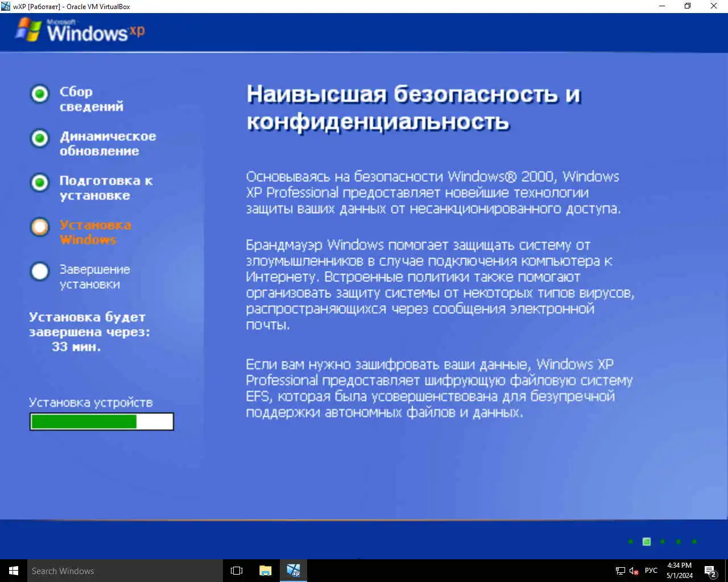Click the paragraph starting 'Основываясь на безопасности'

(x=433, y=192)
